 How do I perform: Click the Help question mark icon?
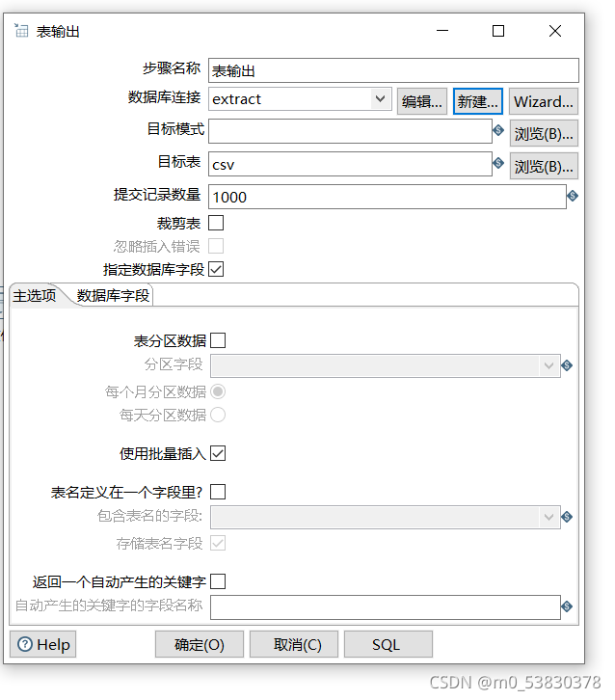click(x=25, y=644)
